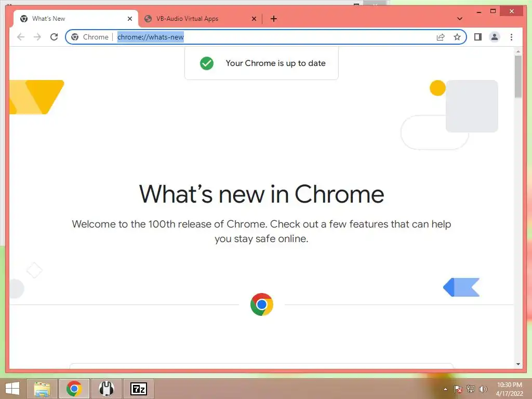The image size is (532, 399).
Task: Click the Action Center flag tray icon
Action: coord(458,389)
